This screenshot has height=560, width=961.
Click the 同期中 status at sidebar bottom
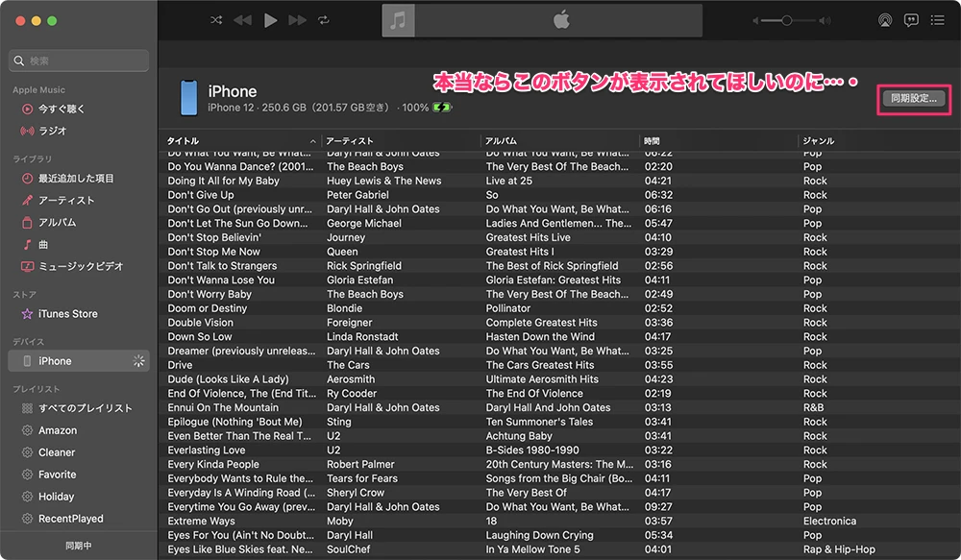point(79,546)
